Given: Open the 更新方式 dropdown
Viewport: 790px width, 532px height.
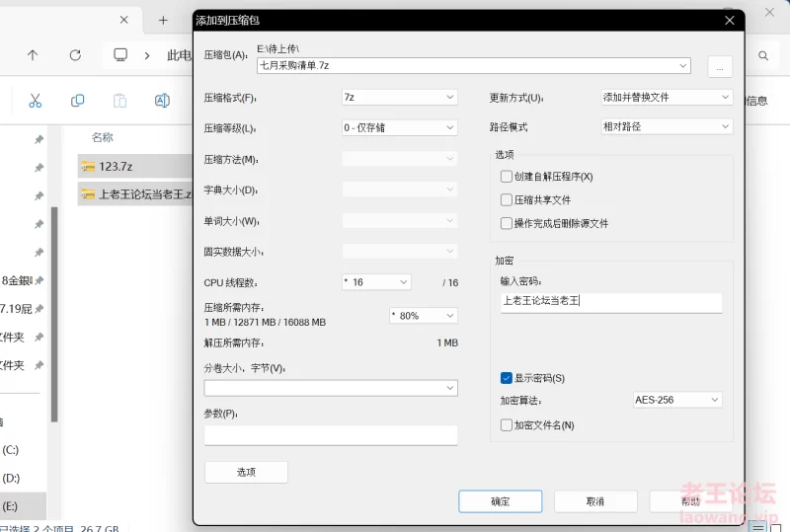Looking at the screenshot, I should click(x=668, y=98).
